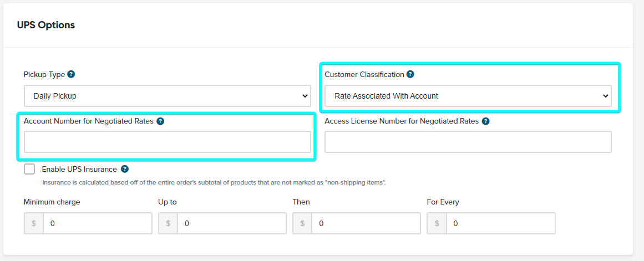Show help for Account Number for Negotiated Rates
This screenshot has height=261, width=644.
point(161,121)
